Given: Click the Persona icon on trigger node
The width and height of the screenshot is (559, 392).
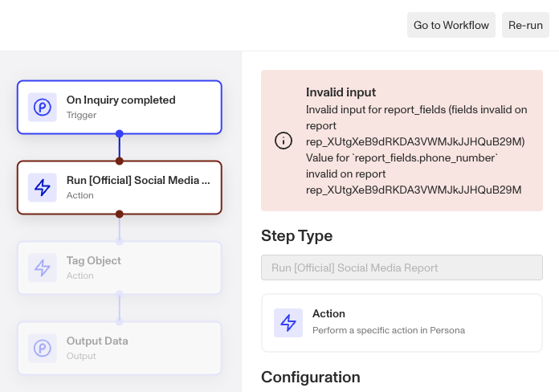Looking at the screenshot, I should click(x=42, y=107).
